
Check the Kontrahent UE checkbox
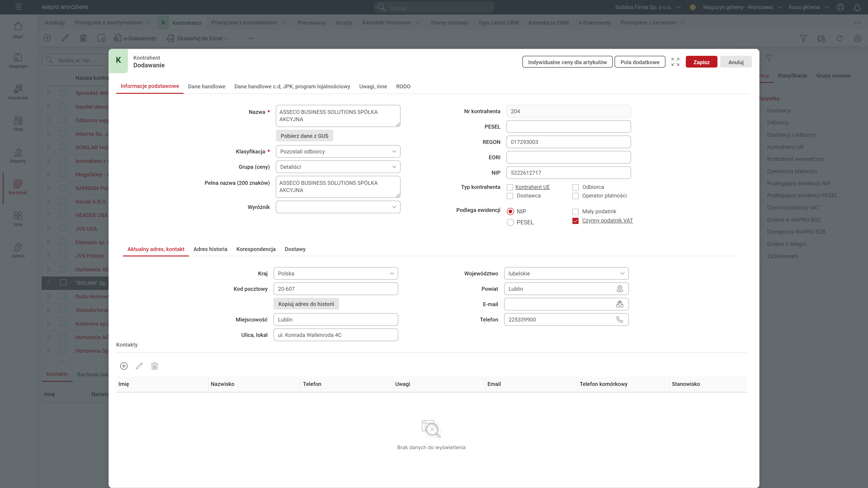click(x=510, y=187)
